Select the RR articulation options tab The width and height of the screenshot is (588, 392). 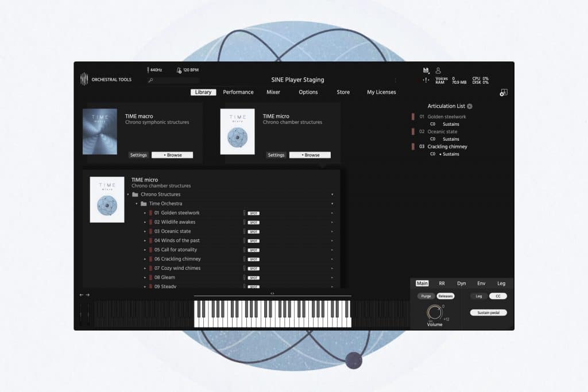[442, 284]
